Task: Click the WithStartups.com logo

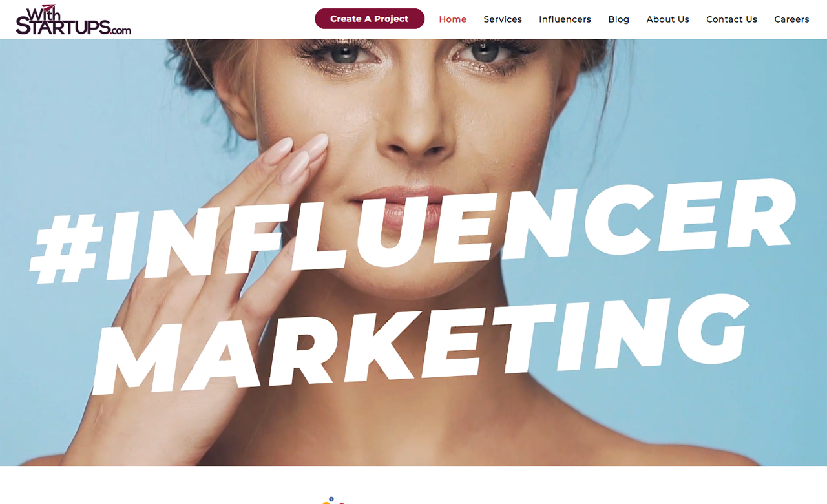Action: tap(74, 19)
